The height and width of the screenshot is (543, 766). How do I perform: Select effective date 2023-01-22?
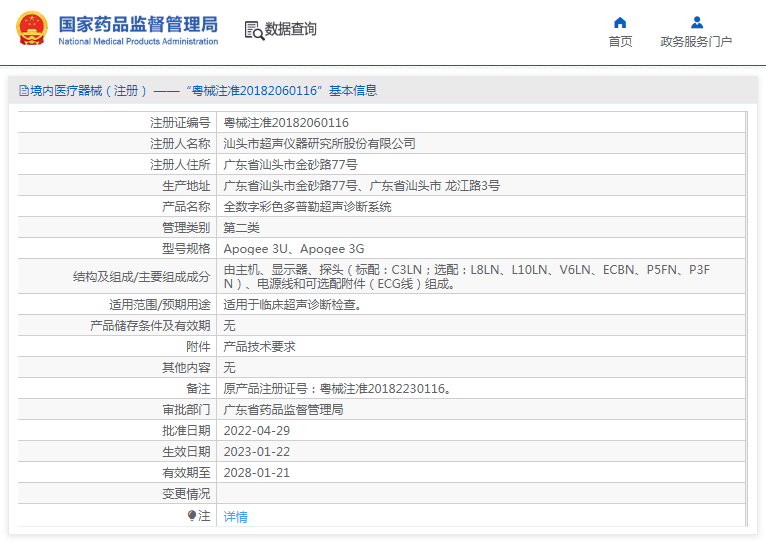tap(256, 452)
